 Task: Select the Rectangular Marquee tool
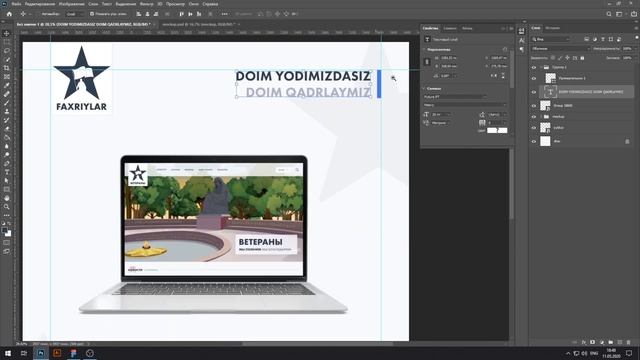[x=7, y=42]
